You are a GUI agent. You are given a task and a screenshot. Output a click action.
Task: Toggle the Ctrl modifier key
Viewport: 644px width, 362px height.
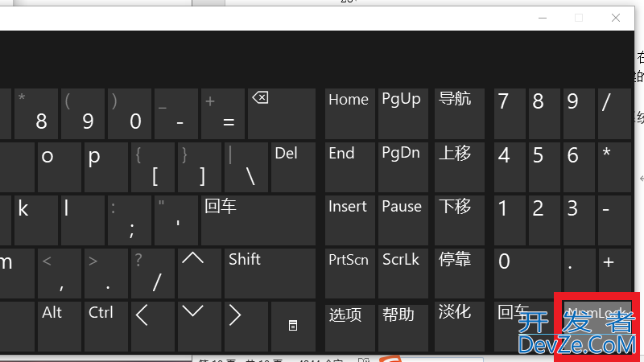(x=106, y=327)
